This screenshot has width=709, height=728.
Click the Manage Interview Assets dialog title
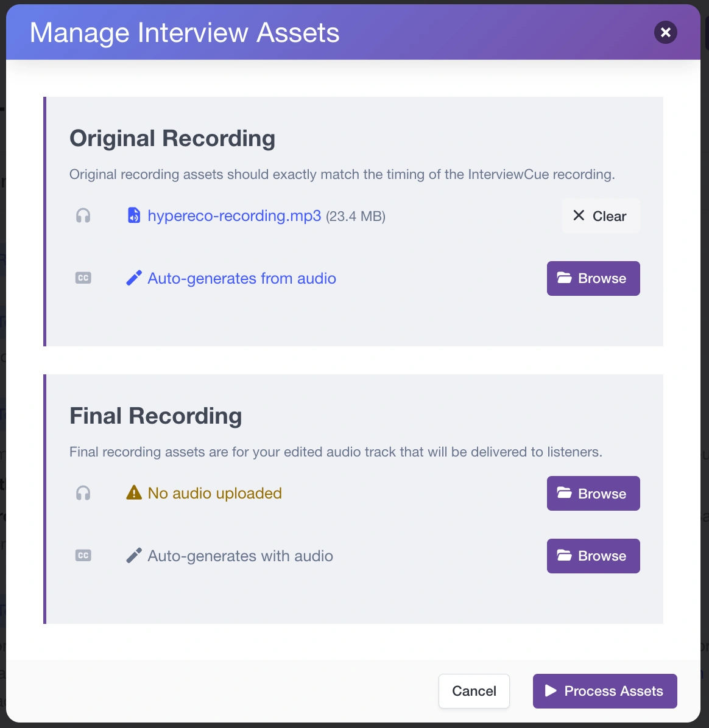click(x=185, y=33)
